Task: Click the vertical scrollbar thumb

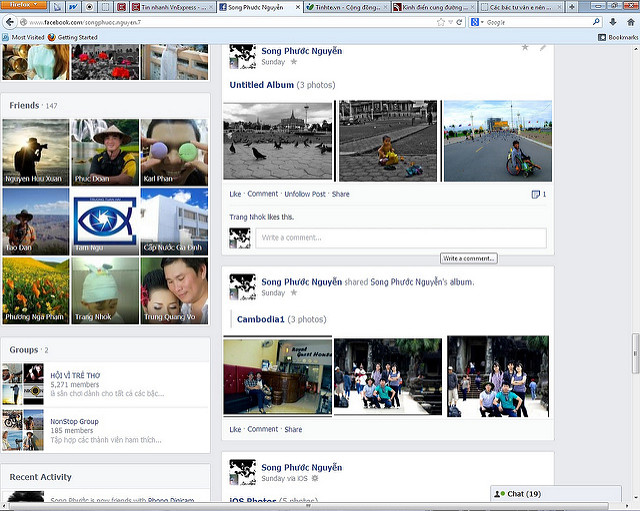Action: 635,353
